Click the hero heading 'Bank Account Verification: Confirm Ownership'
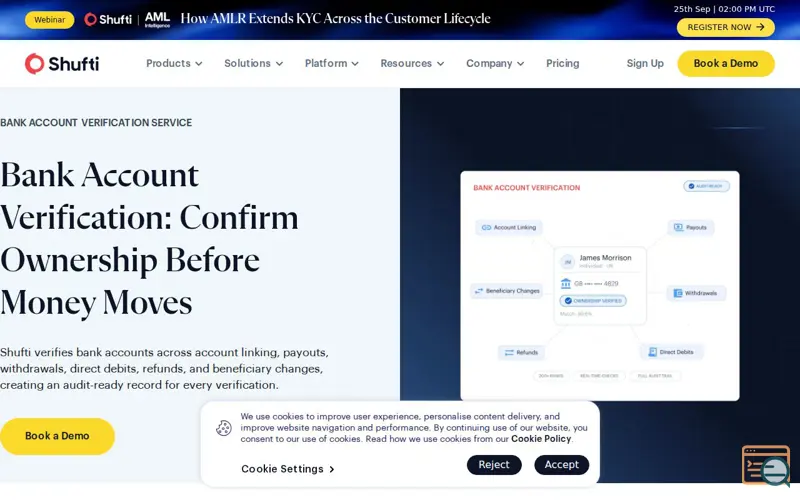 click(x=149, y=239)
